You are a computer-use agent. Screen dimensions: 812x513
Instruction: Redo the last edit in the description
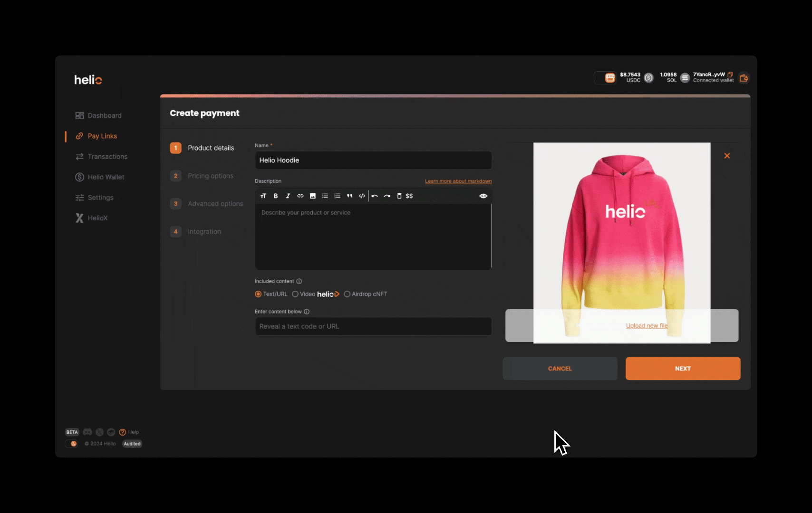click(x=387, y=196)
